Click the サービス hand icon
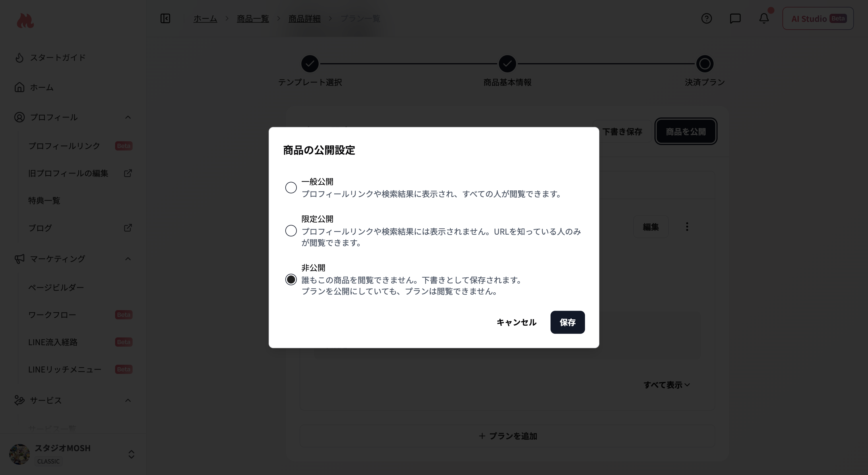This screenshot has height=475, width=868. click(19, 401)
